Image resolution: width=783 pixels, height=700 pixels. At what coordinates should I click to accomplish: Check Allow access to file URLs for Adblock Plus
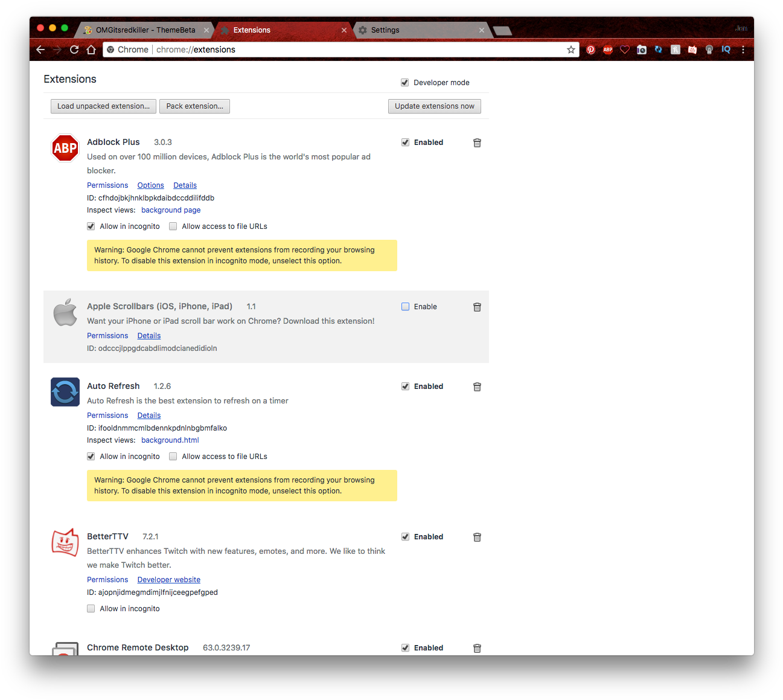173,226
